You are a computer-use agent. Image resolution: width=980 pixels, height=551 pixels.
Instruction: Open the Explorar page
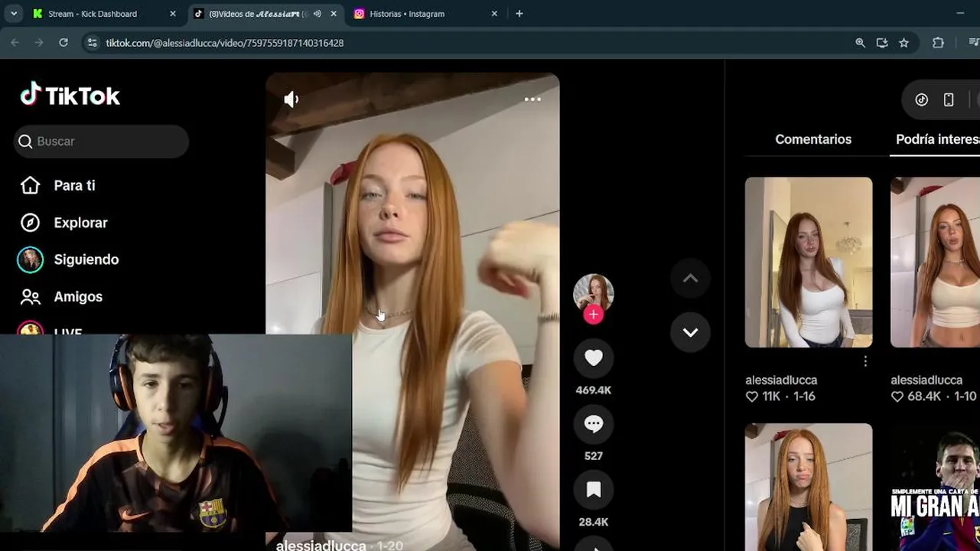pyautogui.click(x=80, y=223)
